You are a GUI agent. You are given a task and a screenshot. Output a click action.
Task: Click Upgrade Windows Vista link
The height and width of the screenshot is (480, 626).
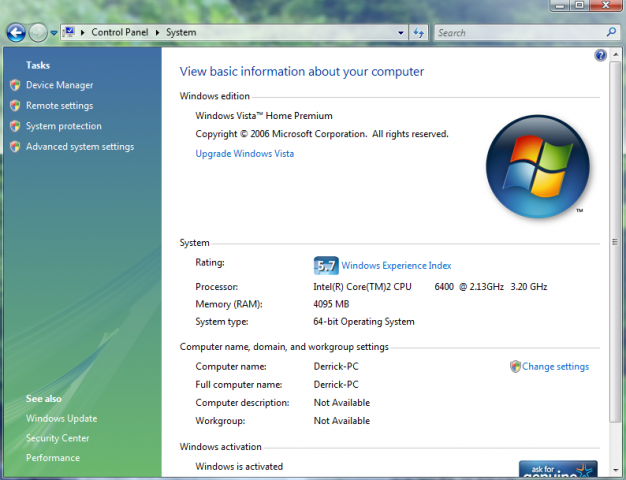coord(244,154)
